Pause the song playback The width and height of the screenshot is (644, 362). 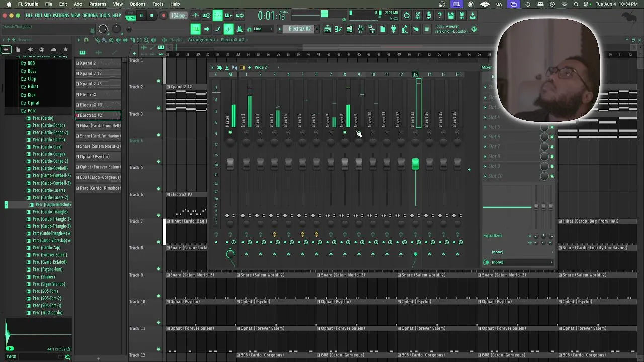point(141,16)
